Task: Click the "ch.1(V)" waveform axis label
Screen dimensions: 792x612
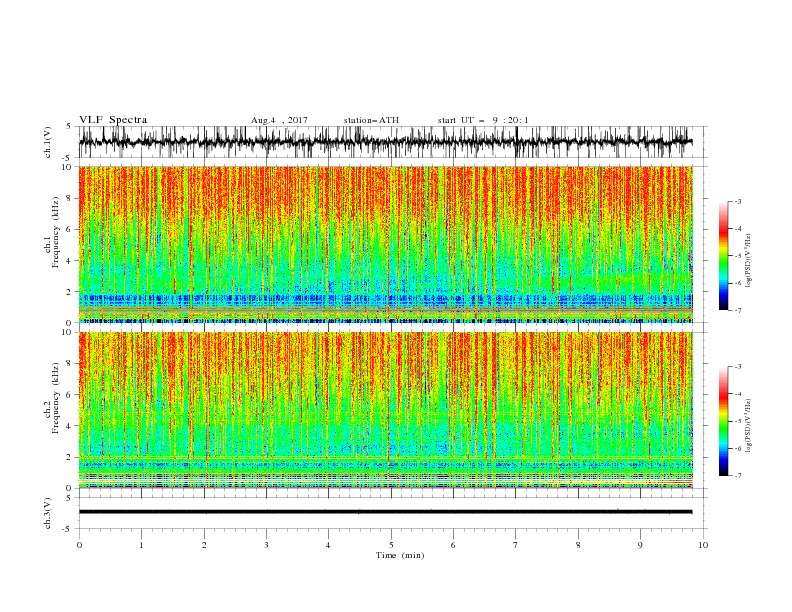Action: [48, 142]
